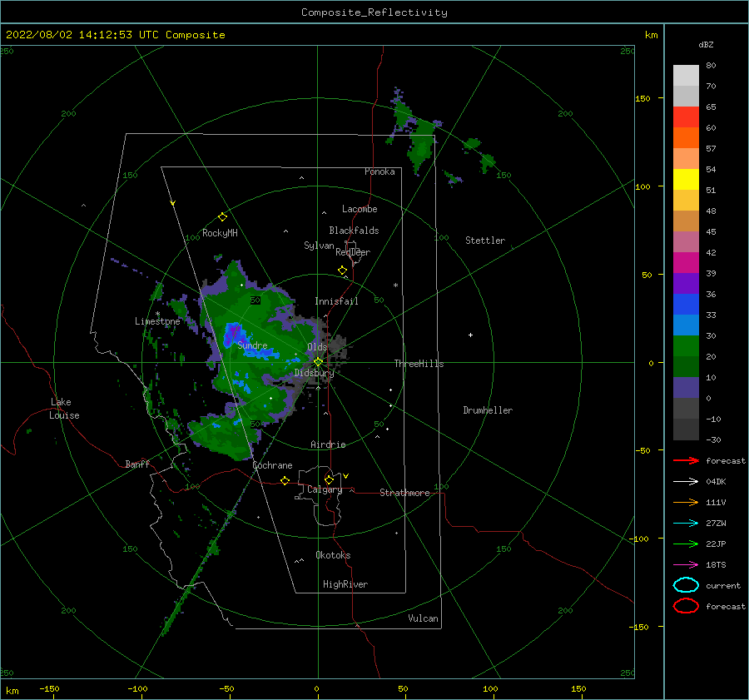Click the Ponoka label
The image size is (749, 700).
(x=379, y=171)
